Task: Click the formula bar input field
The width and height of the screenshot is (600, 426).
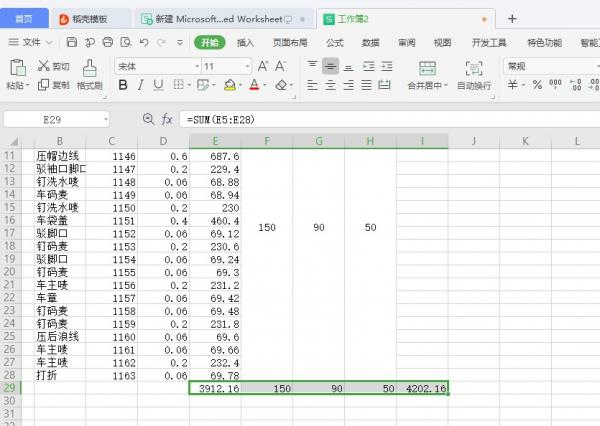Action: pyautogui.click(x=390, y=119)
